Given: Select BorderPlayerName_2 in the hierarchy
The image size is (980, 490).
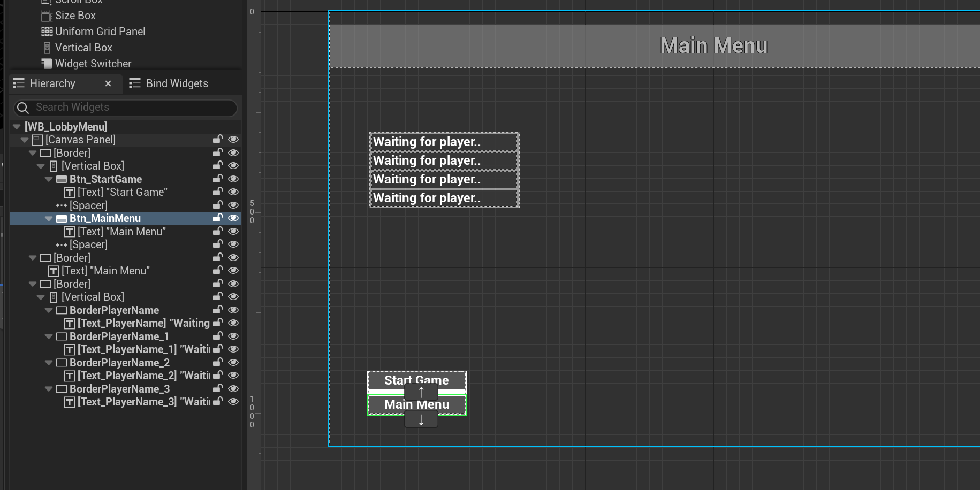Looking at the screenshot, I should [125, 363].
